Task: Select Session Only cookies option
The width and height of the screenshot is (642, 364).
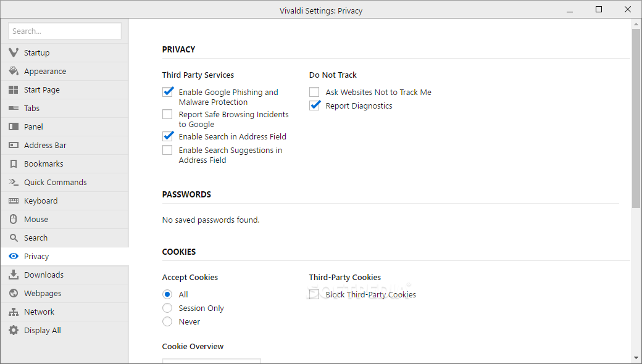Action: (x=167, y=308)
